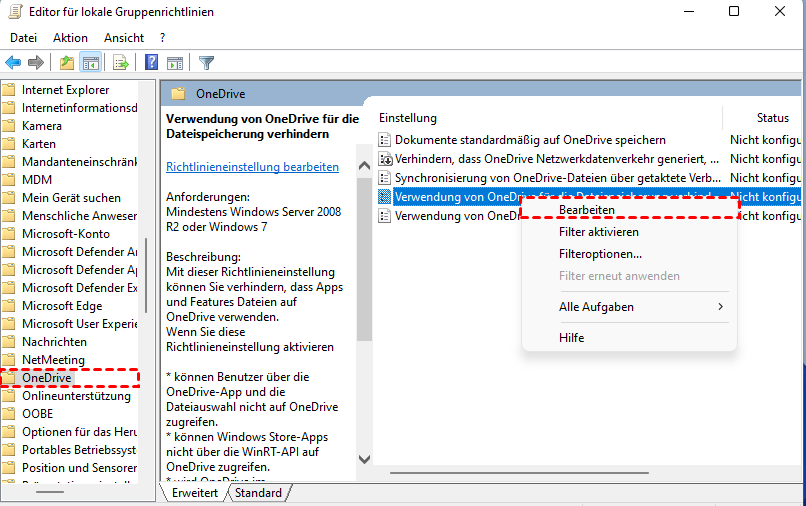
Task: Click the policy icon beside Synchronisierung von OneDrive-Dateien
Action: [384, 178]
